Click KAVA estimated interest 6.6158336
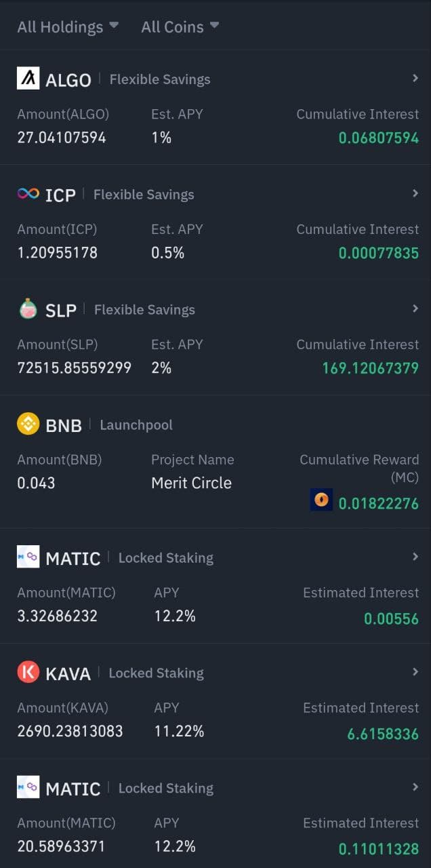431x868 pixels. (x=383, y=734)
